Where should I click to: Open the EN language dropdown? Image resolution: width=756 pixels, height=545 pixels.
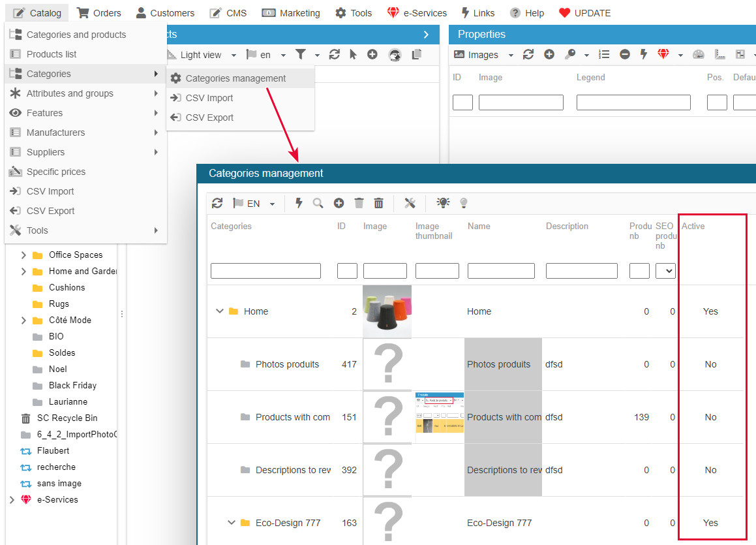254,204
